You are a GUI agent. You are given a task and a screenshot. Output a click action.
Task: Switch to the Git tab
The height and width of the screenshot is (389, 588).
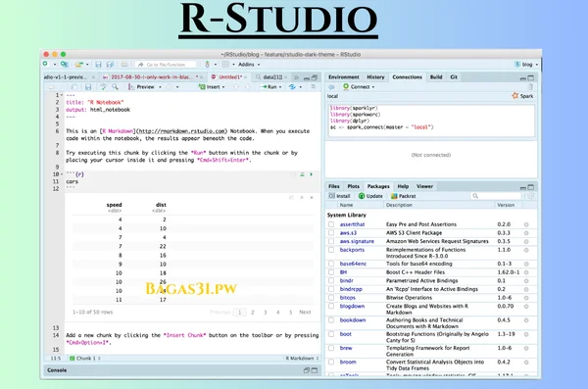click(x=454, y=76)
